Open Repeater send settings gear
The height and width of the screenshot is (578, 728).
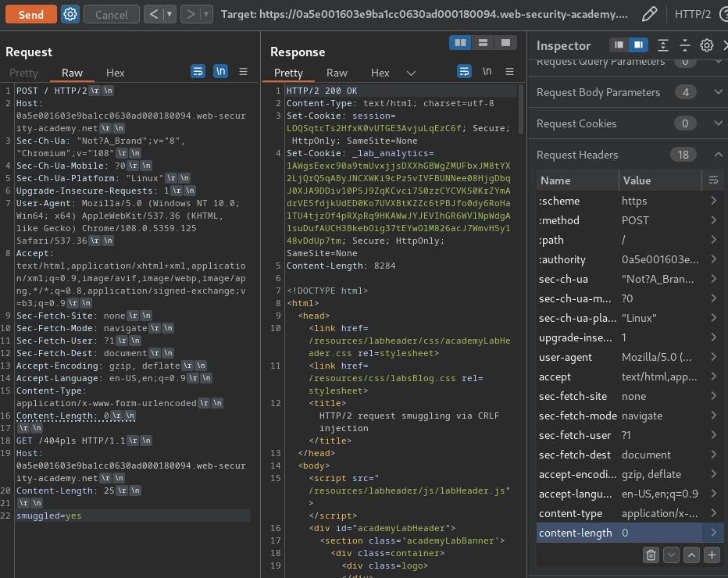pos(70,14)
